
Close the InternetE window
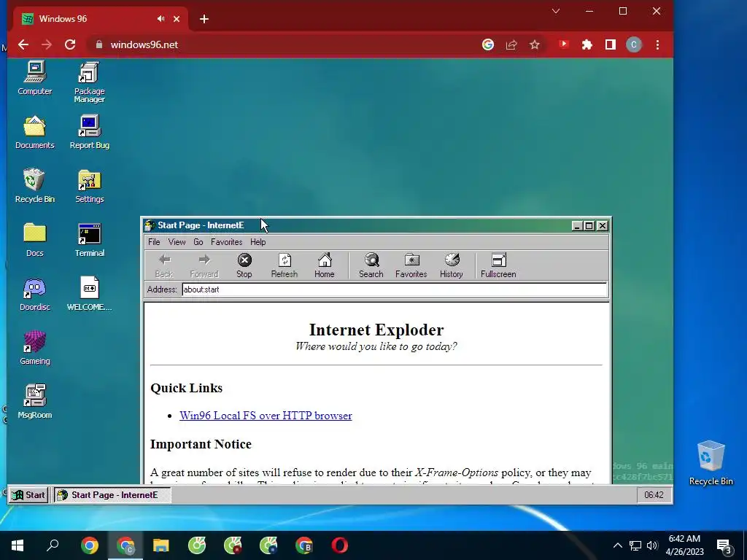[603, 226]
